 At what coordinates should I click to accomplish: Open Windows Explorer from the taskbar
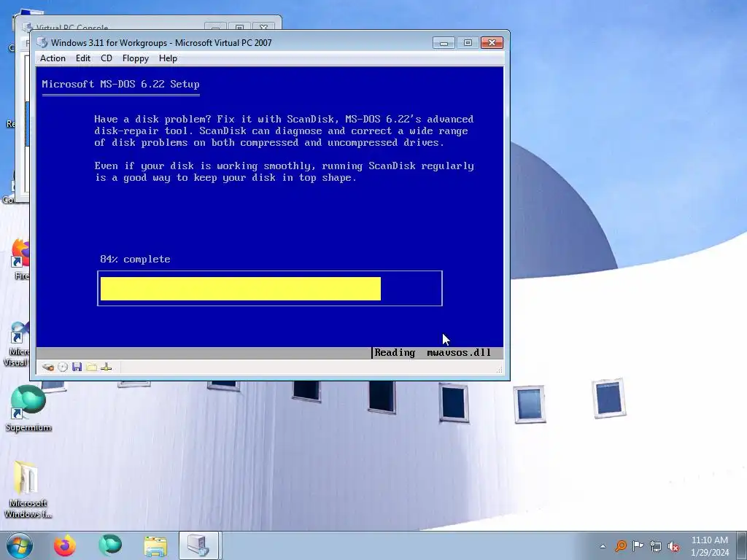click(x=155, y=546)
